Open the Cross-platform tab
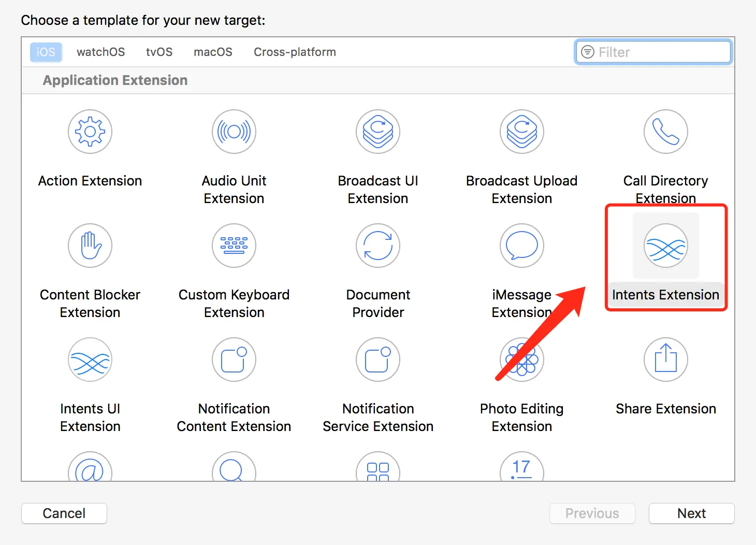Screen dimensions: 756x545 (295, 52)
